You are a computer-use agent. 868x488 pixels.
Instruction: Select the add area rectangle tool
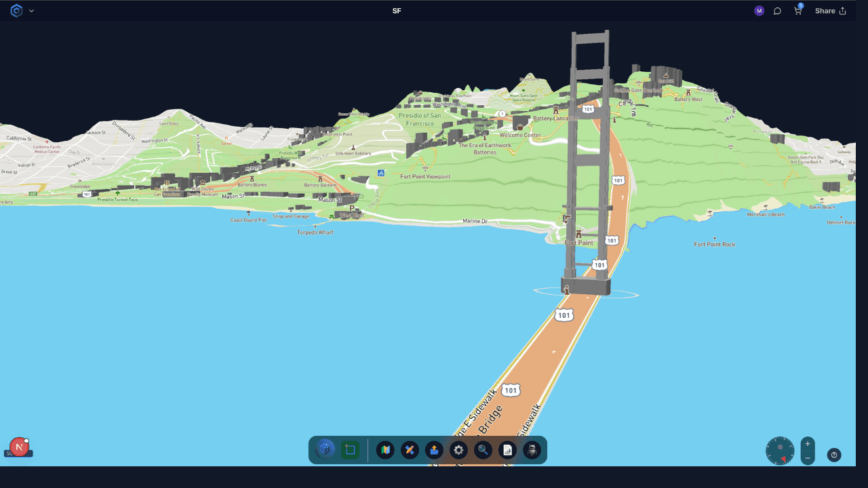point(350,450)
